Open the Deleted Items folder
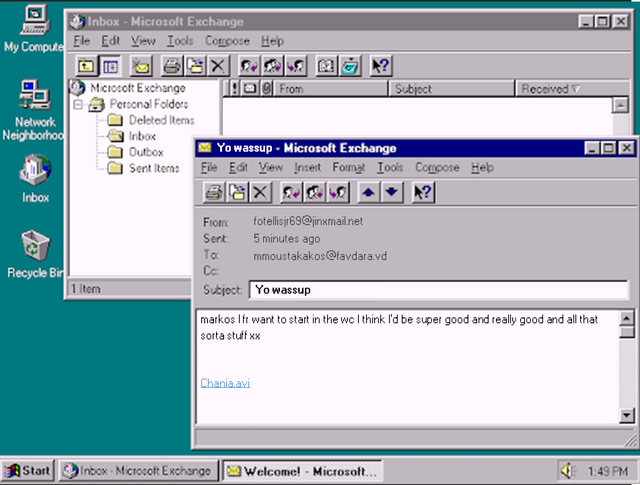640x485 pixels. click(161, 120)
